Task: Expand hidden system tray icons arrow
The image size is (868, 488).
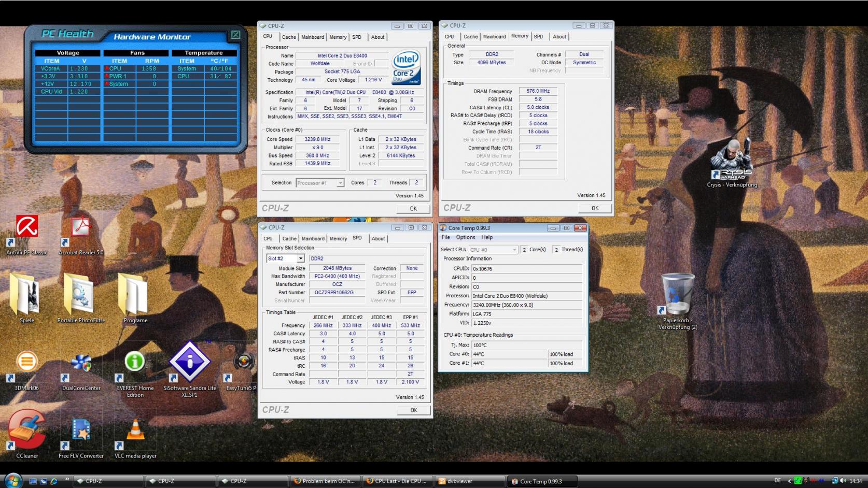Action: [789, 481]
